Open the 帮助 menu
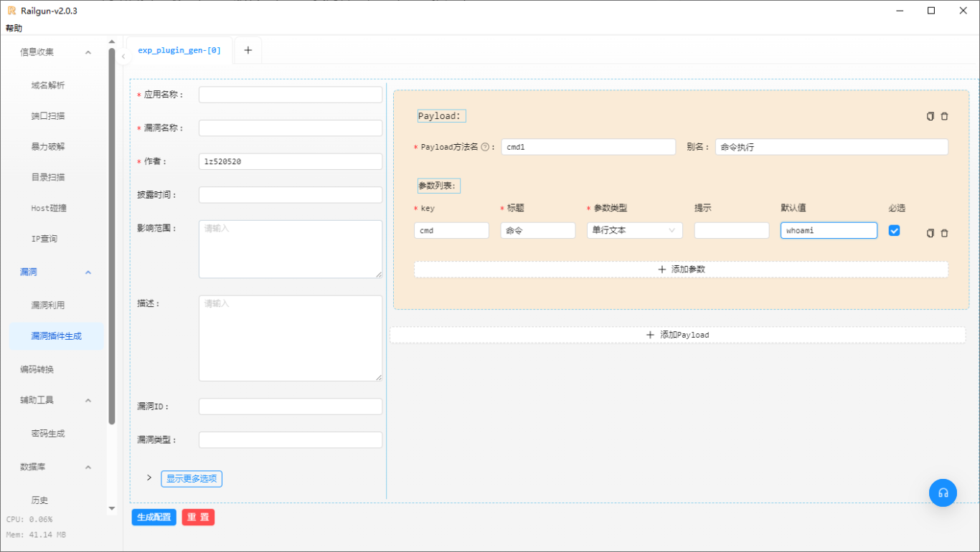Viewport: 980px width, 552px height. pos(14,28)
